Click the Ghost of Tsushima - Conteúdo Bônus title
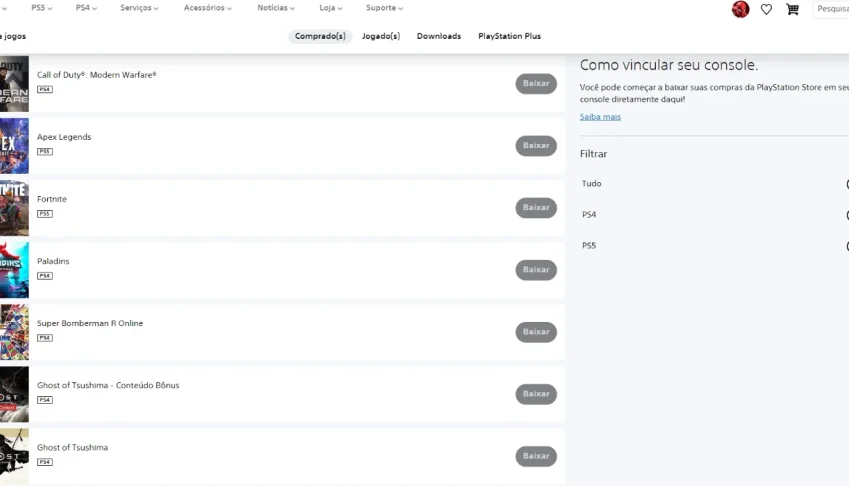The image size is (849, 486). pyautogui.click(x=108, y=385)
